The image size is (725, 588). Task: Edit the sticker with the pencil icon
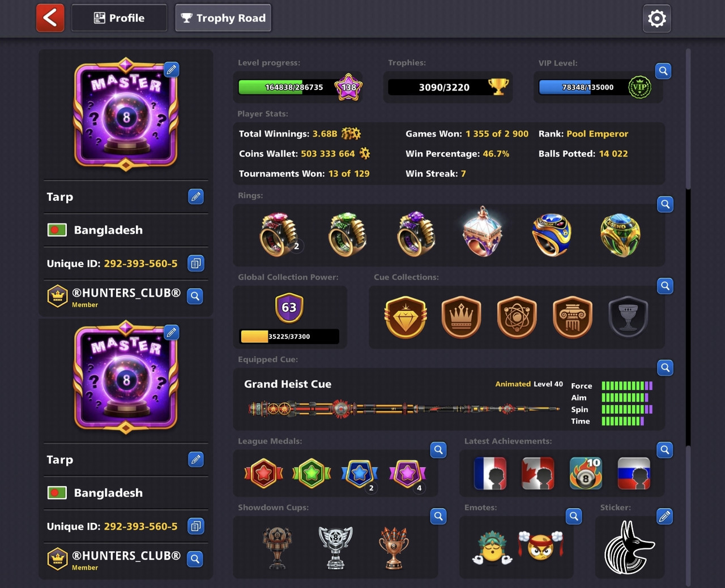tap(665, 516)
